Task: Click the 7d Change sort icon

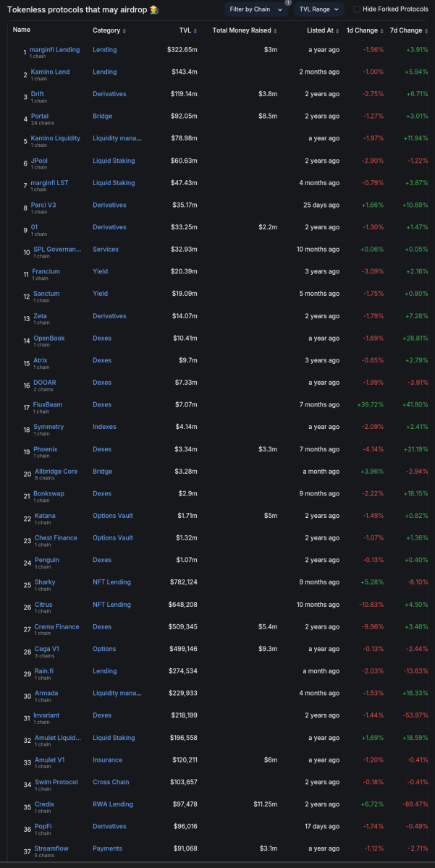Action: (425, 31)
